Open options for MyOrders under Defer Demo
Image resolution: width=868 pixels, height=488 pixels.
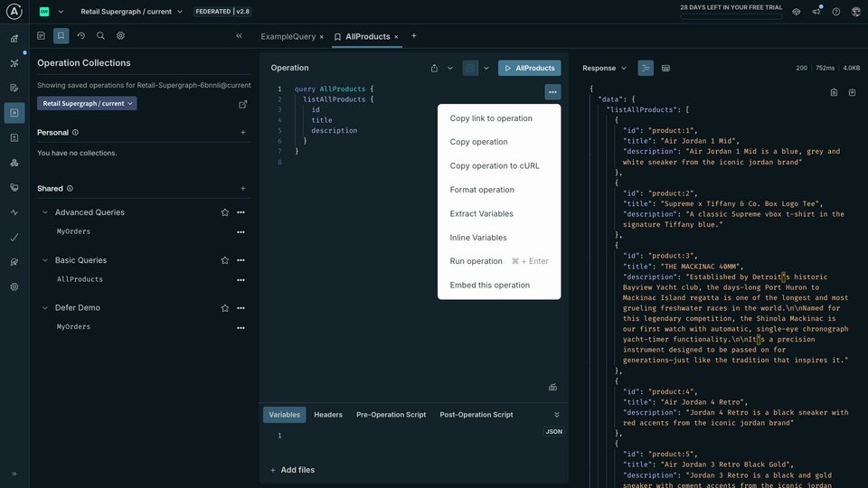coord(241,328)
